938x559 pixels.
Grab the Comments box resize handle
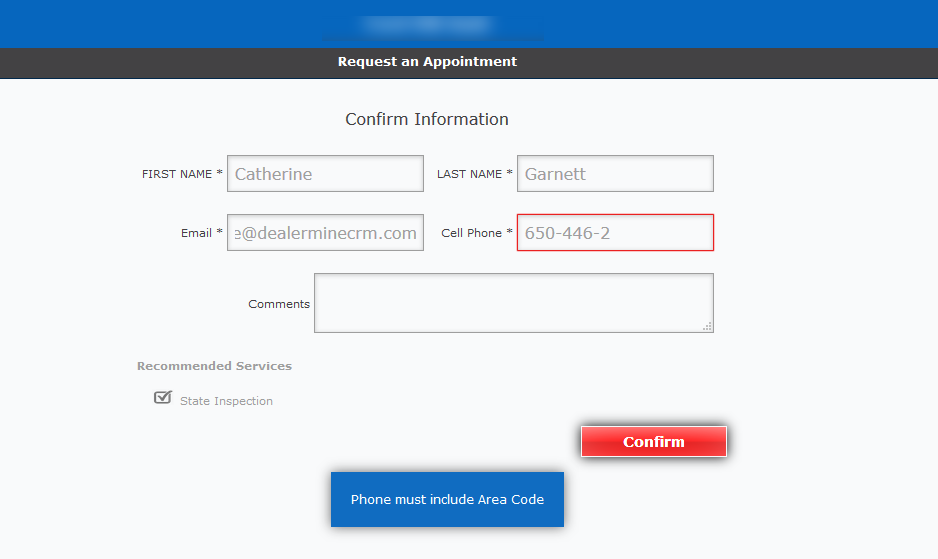click(708, 326)
